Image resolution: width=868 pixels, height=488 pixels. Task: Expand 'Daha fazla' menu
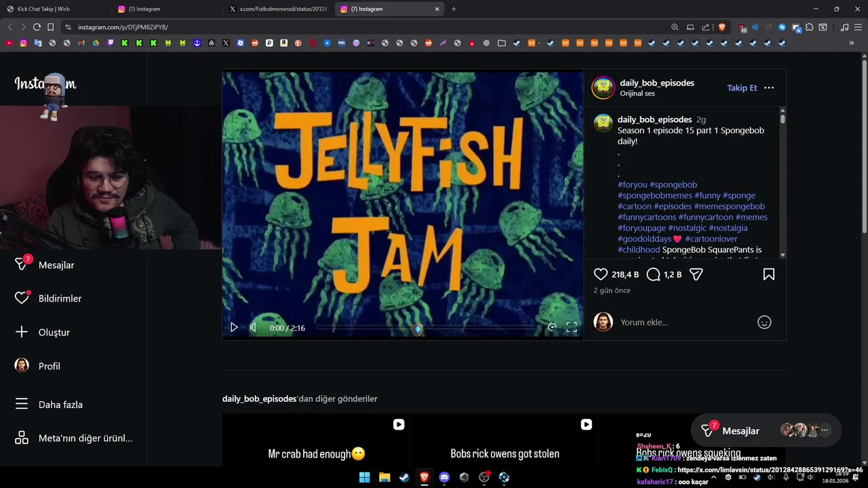tap(60, 405)
